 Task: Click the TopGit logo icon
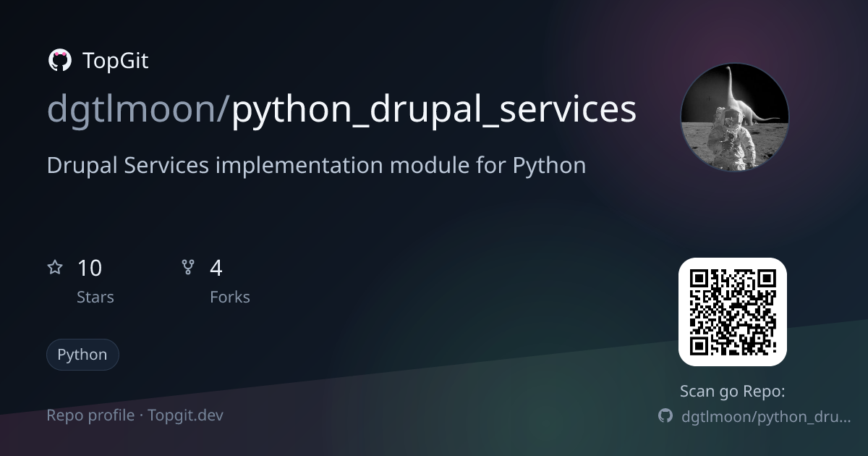point(59,61)
